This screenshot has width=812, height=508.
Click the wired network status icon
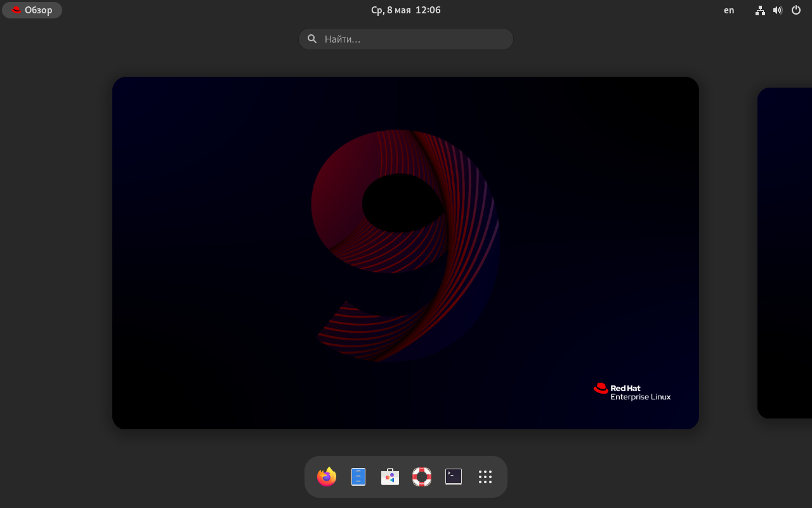pyautogui.click(x=760, y=10)
